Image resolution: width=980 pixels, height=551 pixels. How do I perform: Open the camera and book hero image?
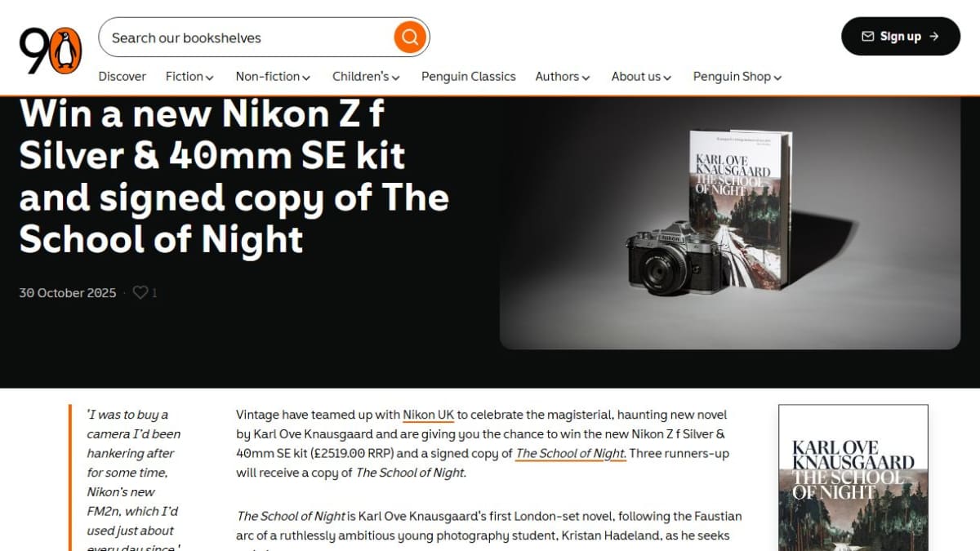pyautogui.click(x=730, y=223)
